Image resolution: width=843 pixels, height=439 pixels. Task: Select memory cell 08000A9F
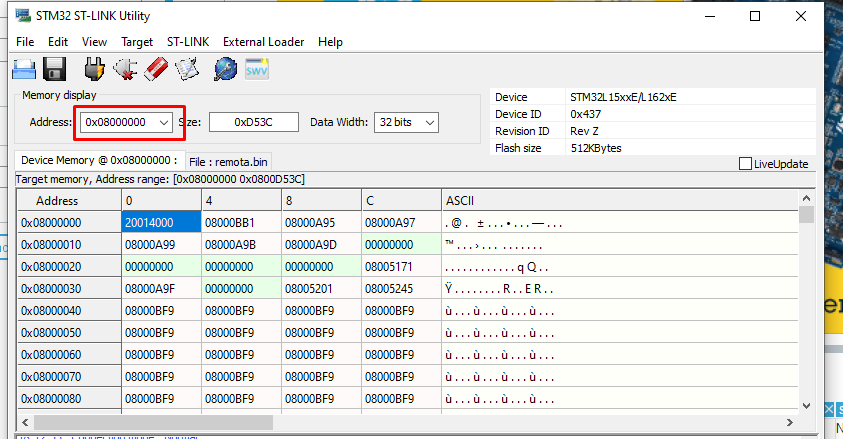pos(161,289)
